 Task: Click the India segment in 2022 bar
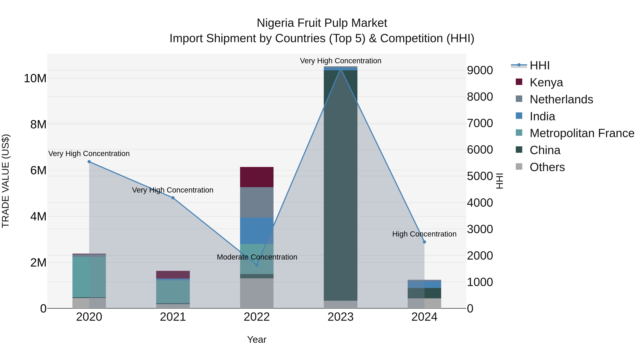[x=257, y=231]
